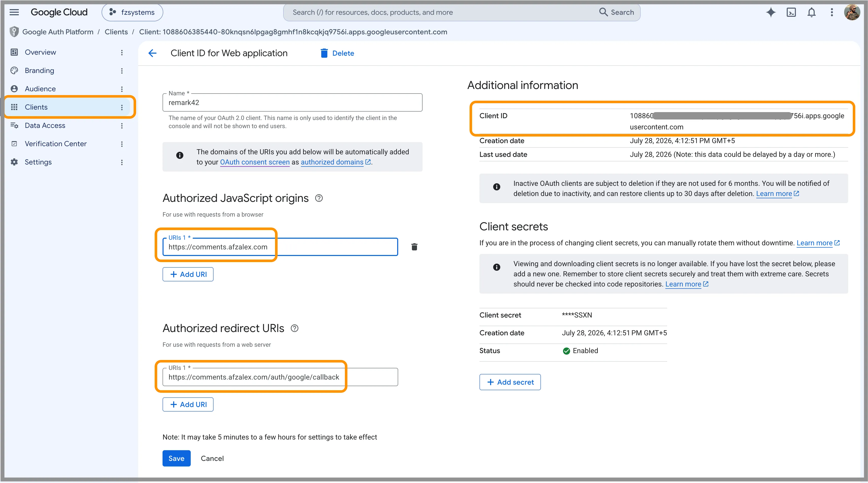Click the Name field containing remark42
The height and width of the screenshot is (483, 868).
[292, 102]
